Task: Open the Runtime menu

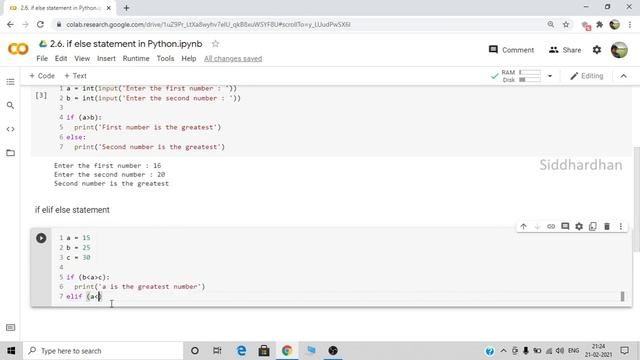Action: 136,58
